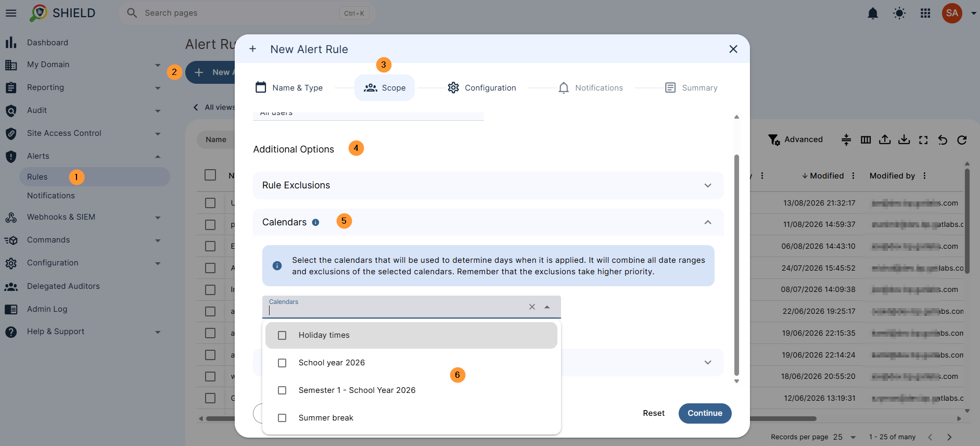Image resolution: width=980 pixels, height=446 pixels.
Task: Close the Calendars dropdown list arrow
Action: pos(547,307)
